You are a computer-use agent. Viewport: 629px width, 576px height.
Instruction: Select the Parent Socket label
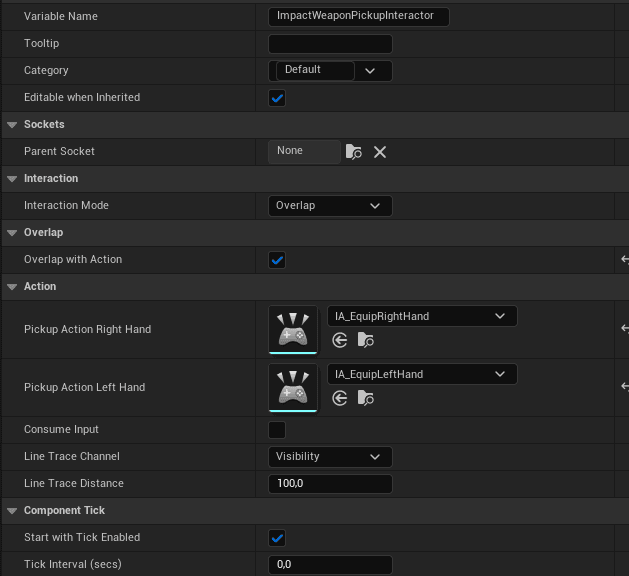tap(59, 151)
